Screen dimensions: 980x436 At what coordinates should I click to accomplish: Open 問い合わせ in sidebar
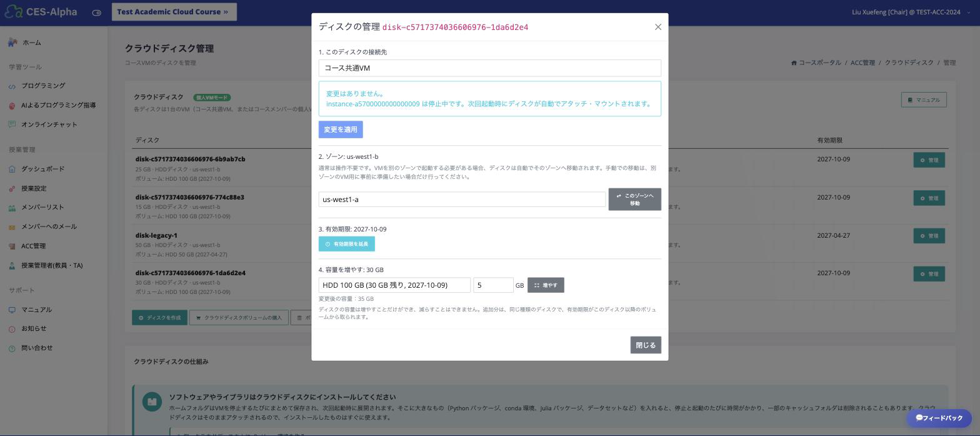pyautogui.click(x=37, y=348)
